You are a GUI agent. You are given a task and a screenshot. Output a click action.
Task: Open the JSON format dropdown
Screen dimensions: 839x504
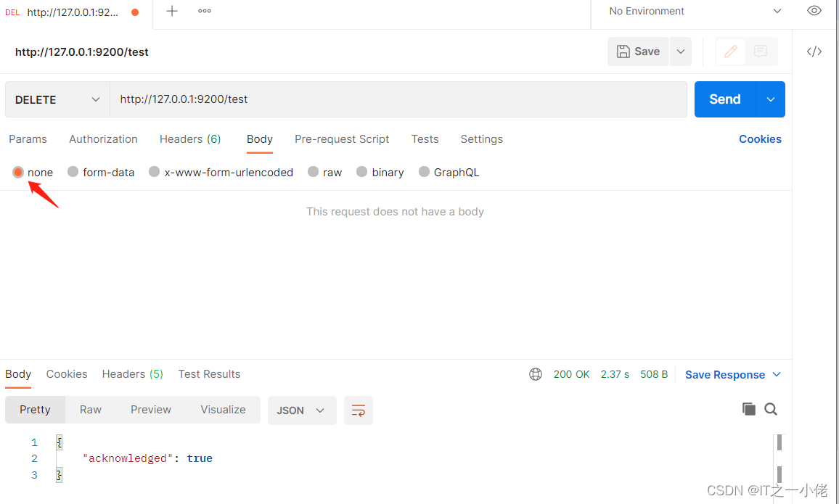[302, 410]
